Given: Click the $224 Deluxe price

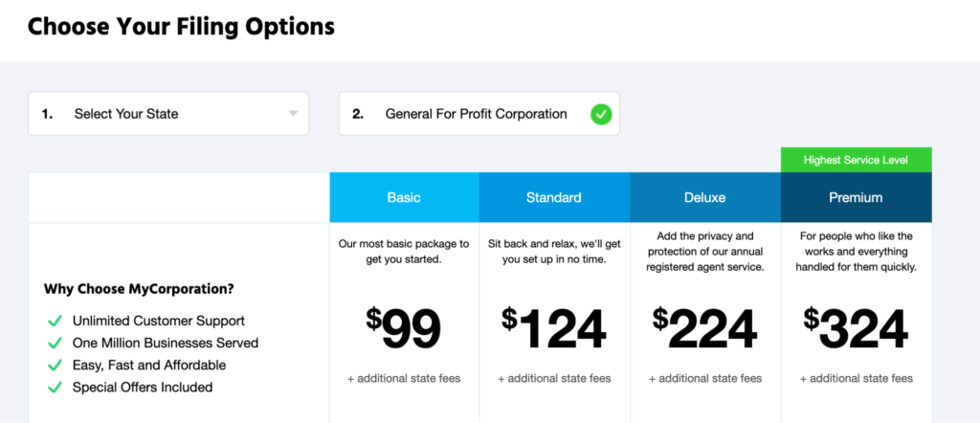Looking at the screenshot, I should point(705,328).
